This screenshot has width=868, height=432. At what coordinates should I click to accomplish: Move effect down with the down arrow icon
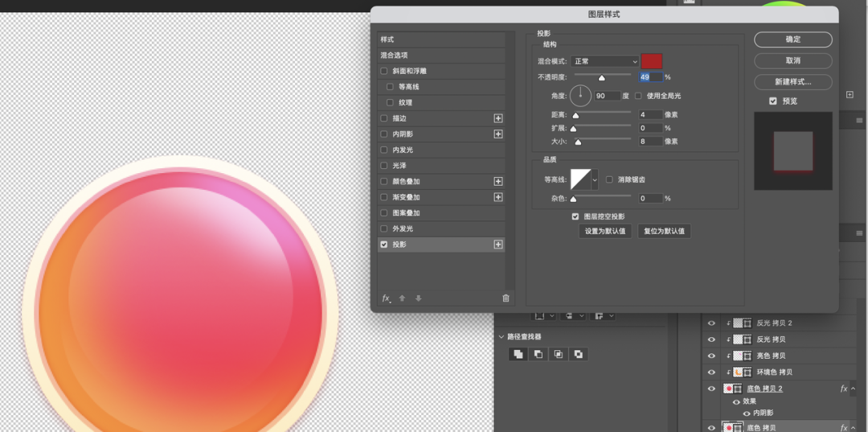click(419, 298)
